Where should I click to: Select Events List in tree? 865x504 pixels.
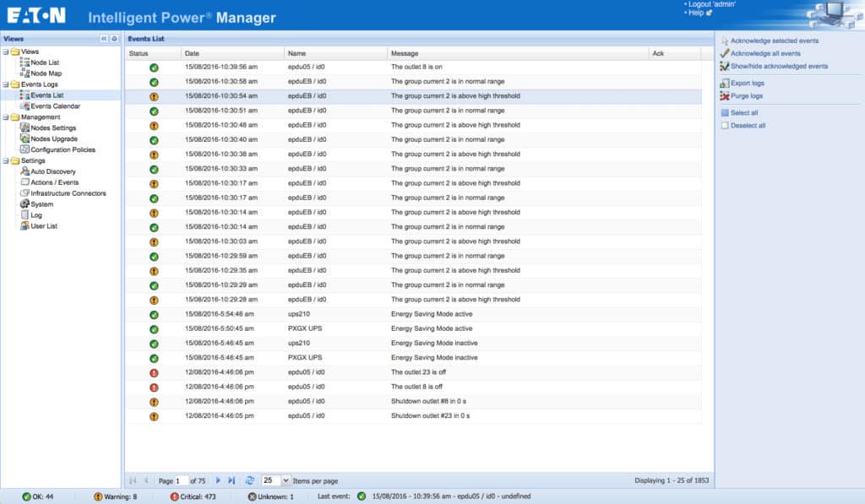coord(47,95)
